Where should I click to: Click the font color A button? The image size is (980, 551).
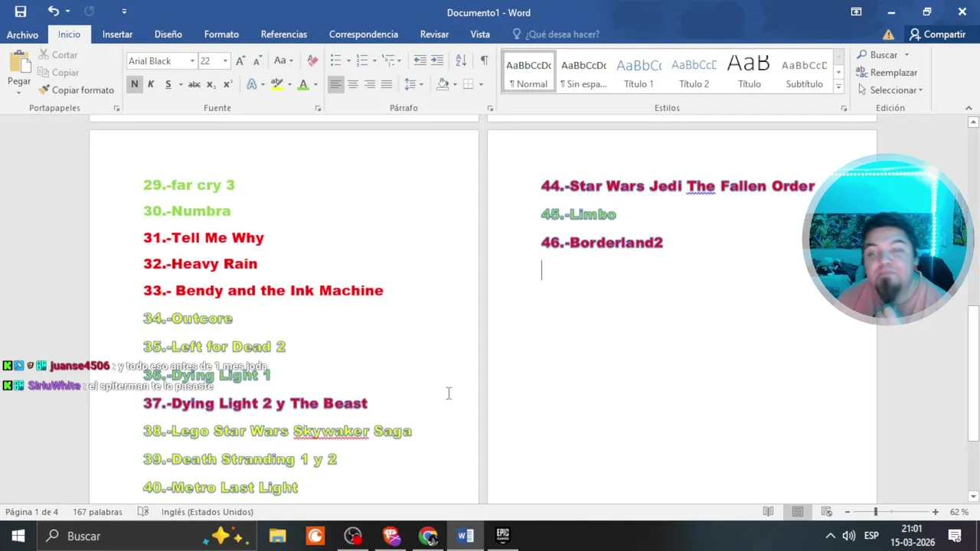point(303,84)
